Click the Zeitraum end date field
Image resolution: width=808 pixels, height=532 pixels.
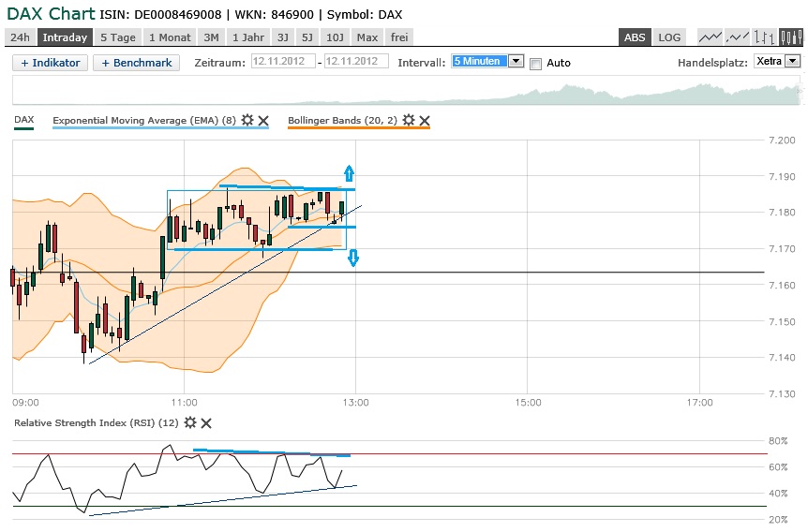[356, 61]
